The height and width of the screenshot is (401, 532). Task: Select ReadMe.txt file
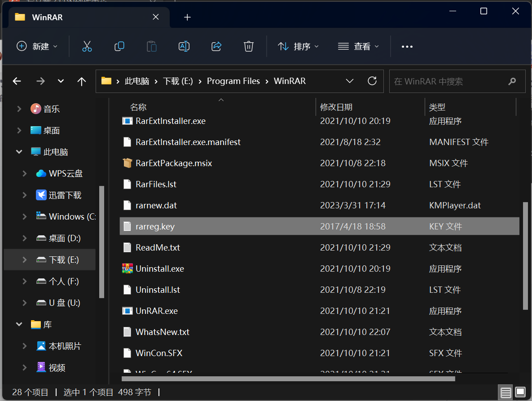click(319, 248)
